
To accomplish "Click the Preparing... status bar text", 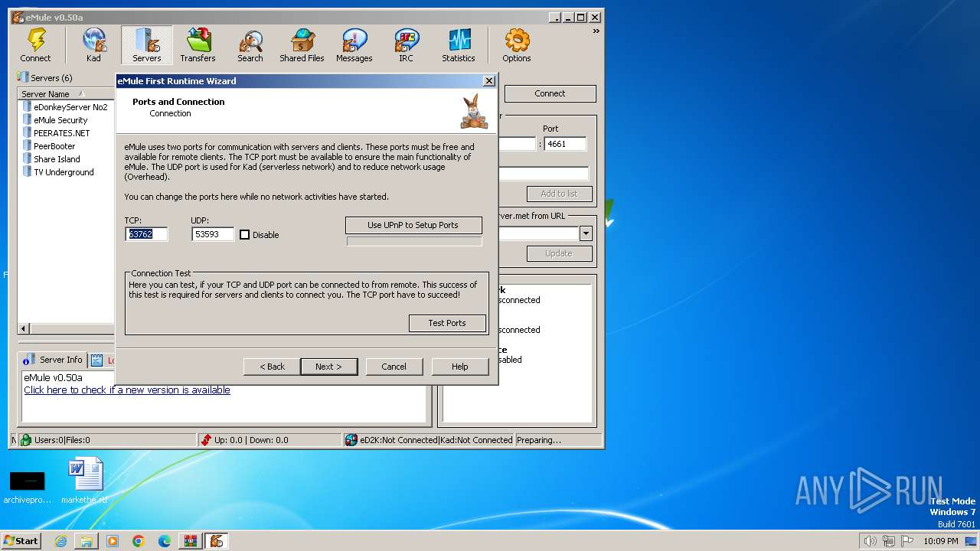I will (539, 440).
